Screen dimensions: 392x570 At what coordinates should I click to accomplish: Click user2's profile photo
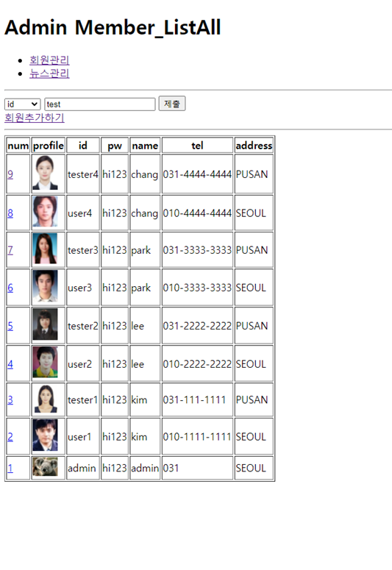coord(45,362)
